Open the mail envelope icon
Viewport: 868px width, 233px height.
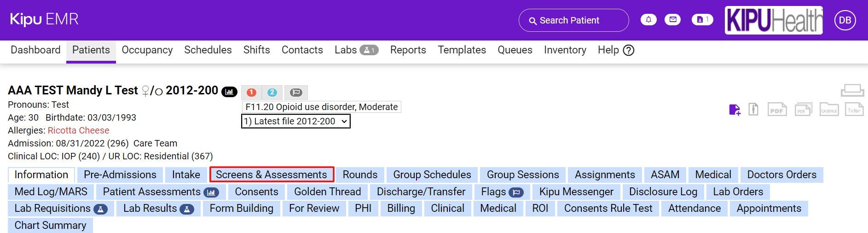click(672, 20)
